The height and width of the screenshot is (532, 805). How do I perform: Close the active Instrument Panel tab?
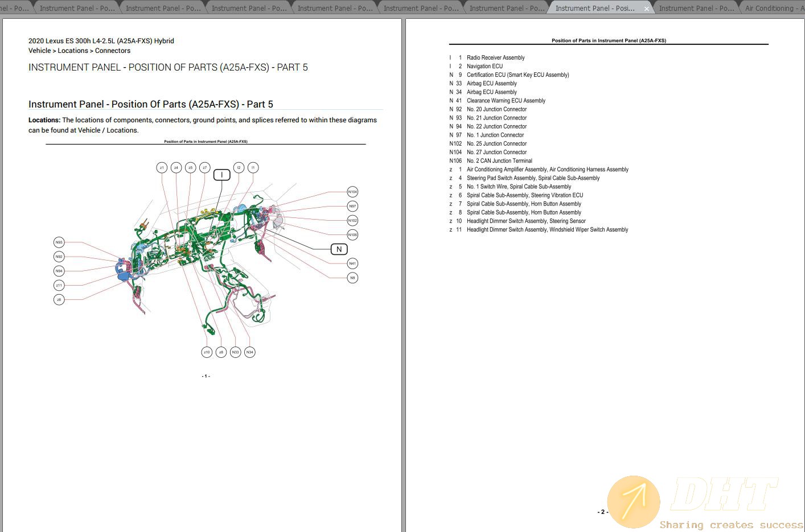(646, 9)
